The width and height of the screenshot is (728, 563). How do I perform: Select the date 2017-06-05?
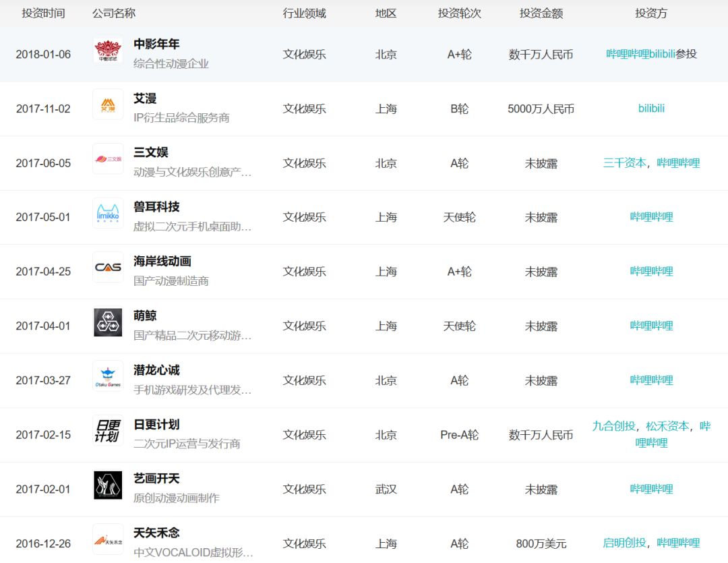coord(43,163)
